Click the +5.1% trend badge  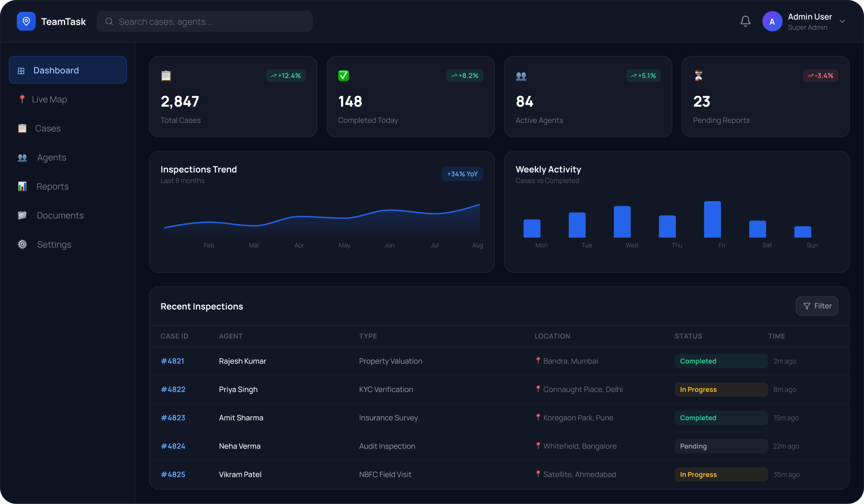[x=643, y=76]
